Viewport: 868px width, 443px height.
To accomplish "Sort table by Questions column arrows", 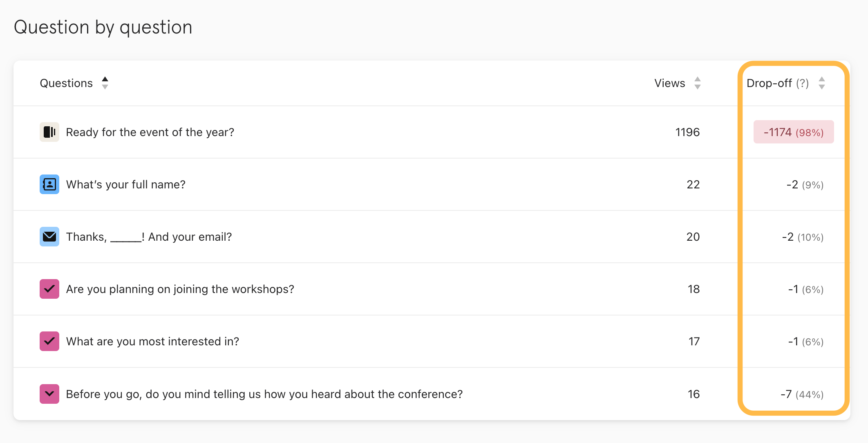I will (105, 83).
